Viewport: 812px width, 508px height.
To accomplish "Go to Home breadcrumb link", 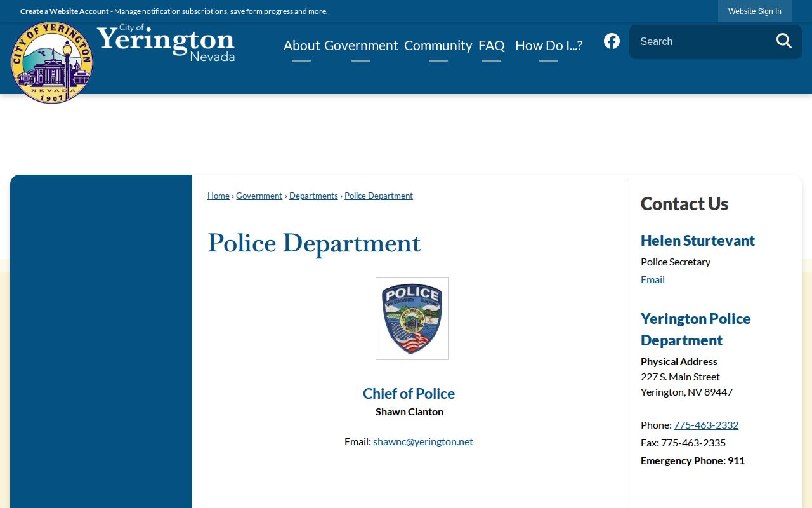I will click(x=218, y=196).
